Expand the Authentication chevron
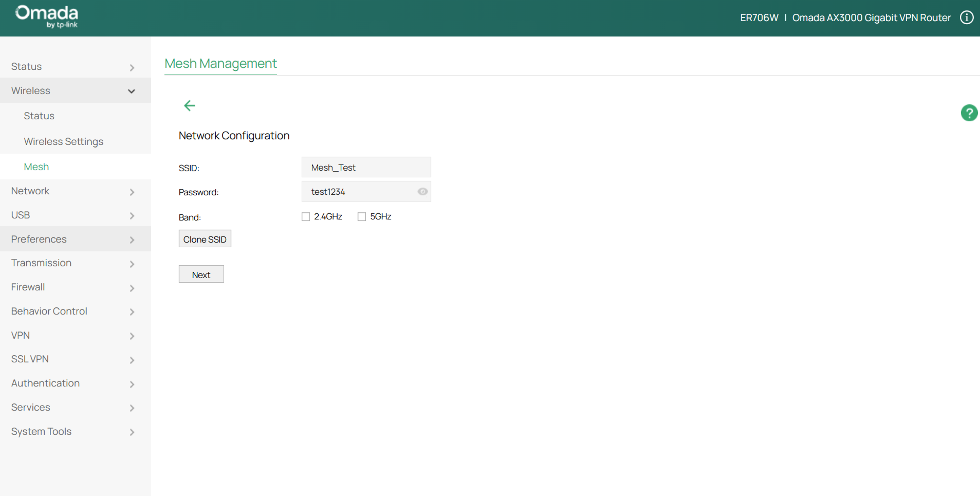 (132, 384)
